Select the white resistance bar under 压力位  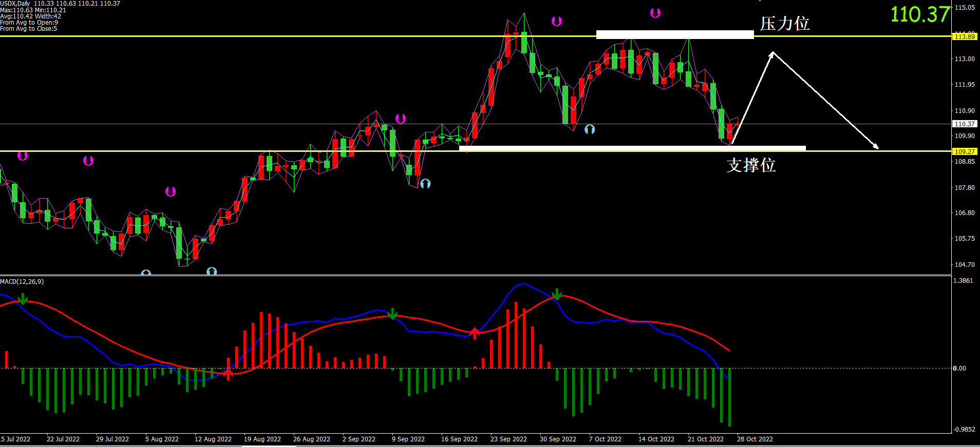tap(674, 34)
